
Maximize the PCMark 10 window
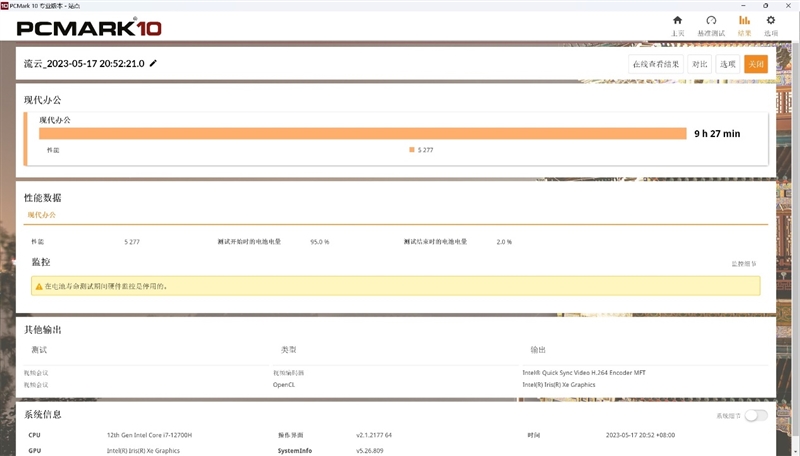765,6
